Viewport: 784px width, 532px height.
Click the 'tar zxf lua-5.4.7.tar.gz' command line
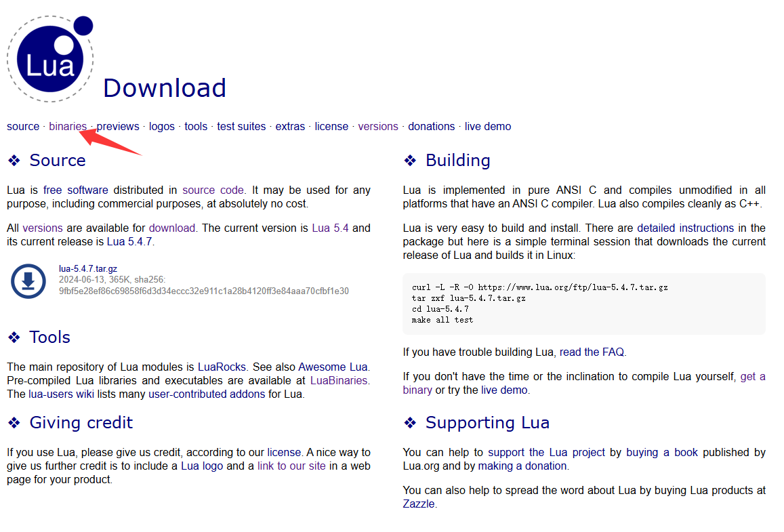468,298
